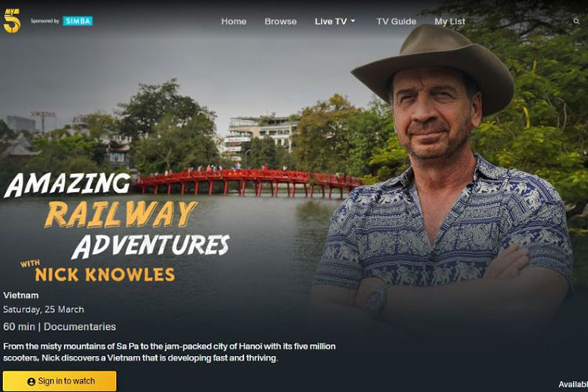Click the Sign in to watch button
The height and width of the screenshot is (392, 588).
[60, 381]
